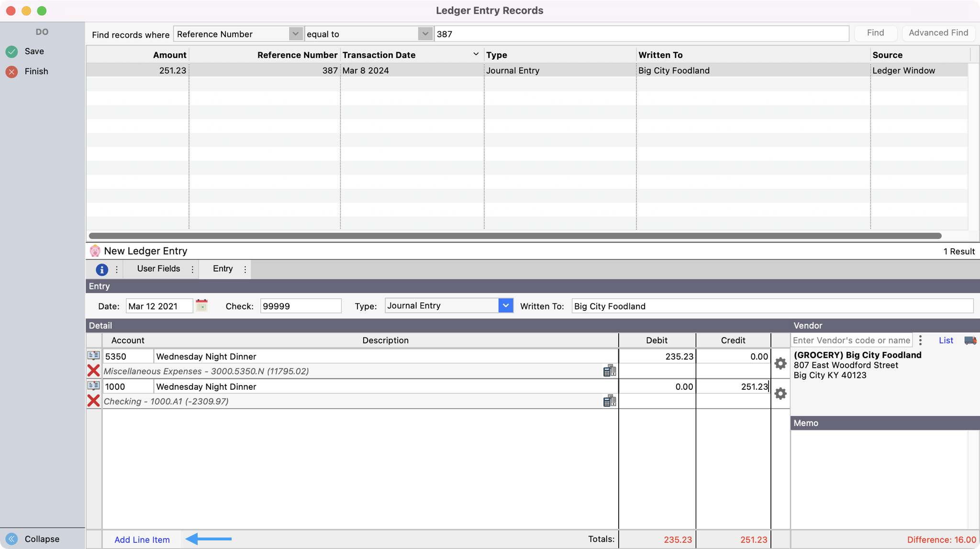Click the blue info icon
Viewport: 980px width, 549px height.
(x=101, y=269)
